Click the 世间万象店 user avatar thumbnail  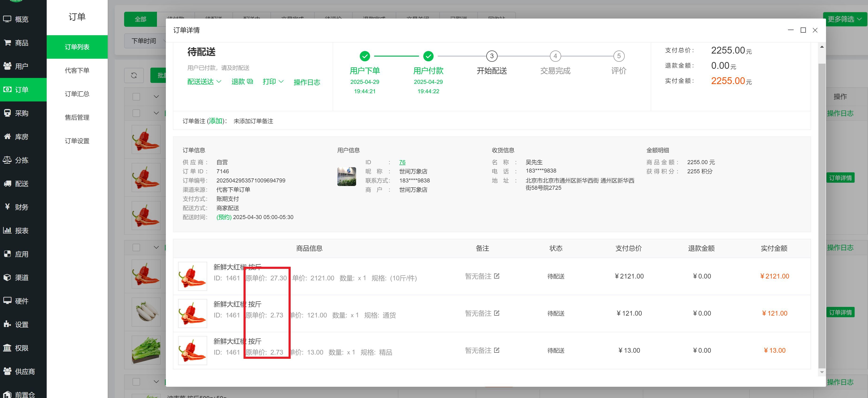346,176
